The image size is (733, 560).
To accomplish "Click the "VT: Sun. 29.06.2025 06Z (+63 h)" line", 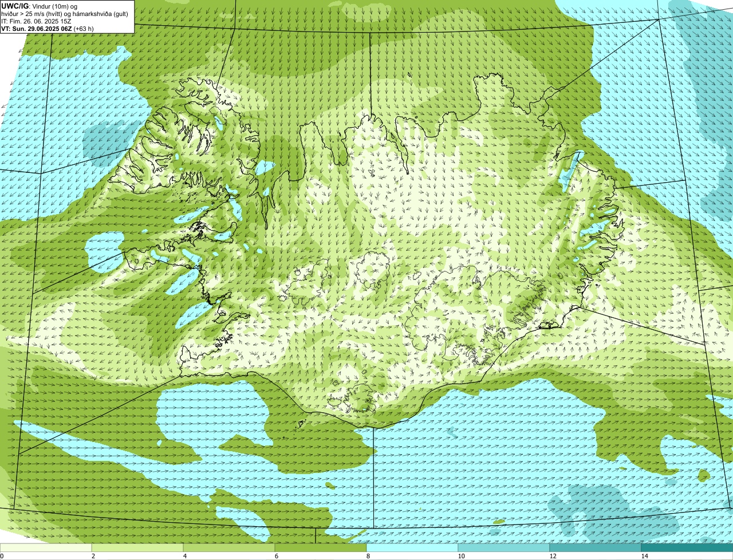I will (x=48, y=27).
